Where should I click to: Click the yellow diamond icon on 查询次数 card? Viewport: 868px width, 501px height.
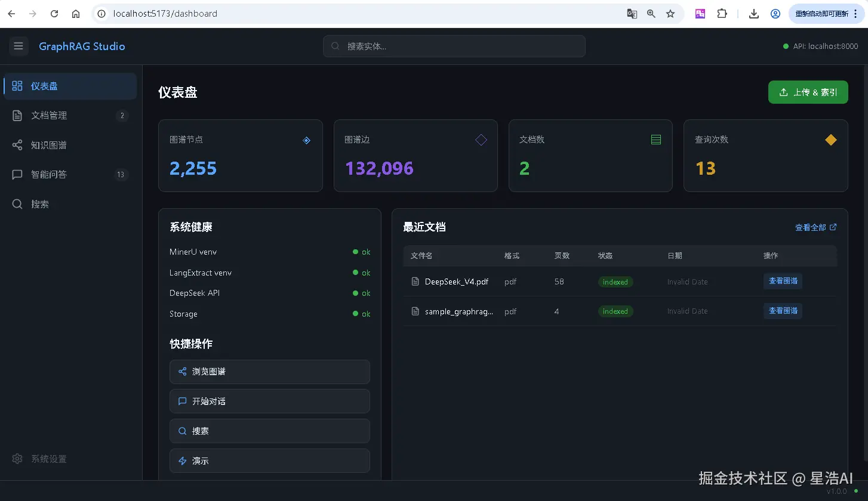tap(830, 140)
